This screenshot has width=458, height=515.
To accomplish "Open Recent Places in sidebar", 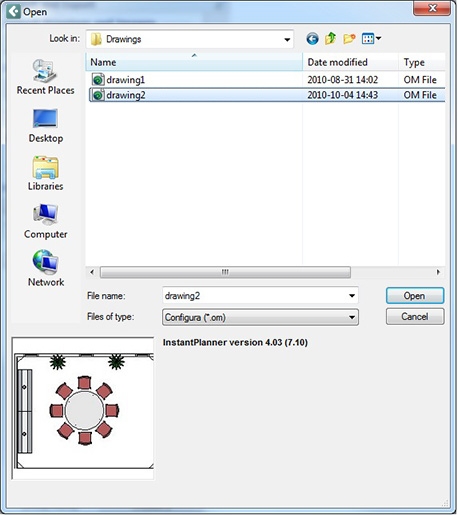I will coord(46,77).
